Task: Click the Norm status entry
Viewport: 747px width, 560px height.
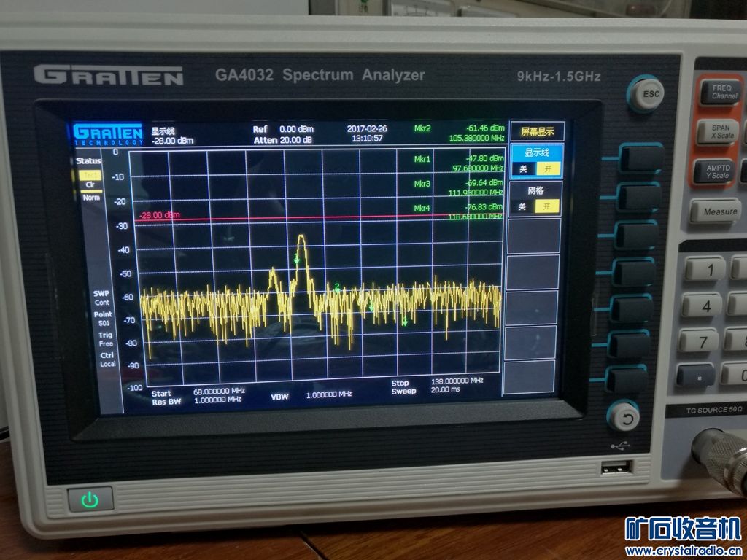Action: [x=91, y=197]
